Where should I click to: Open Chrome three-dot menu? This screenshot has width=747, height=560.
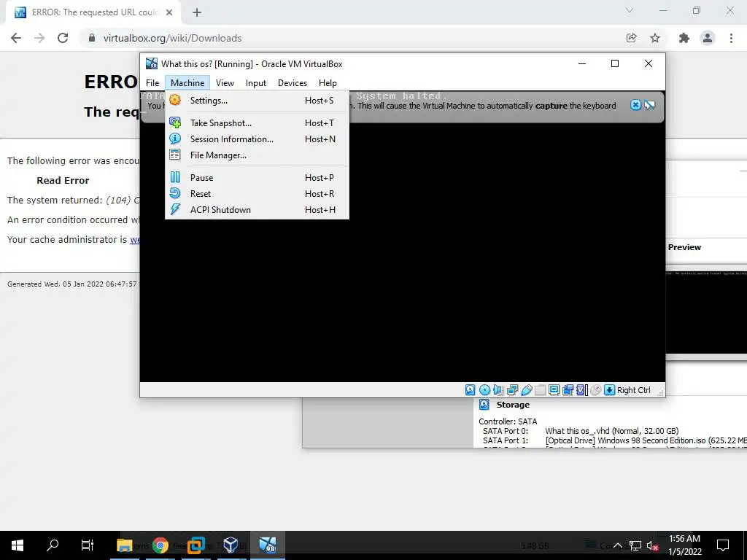click(x=731, y=38)
